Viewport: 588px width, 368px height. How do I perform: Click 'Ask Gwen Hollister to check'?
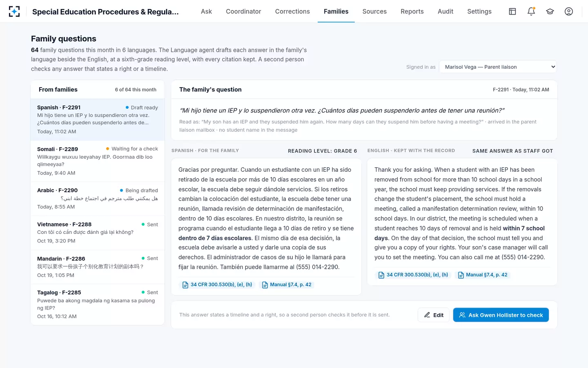point(501,315)
